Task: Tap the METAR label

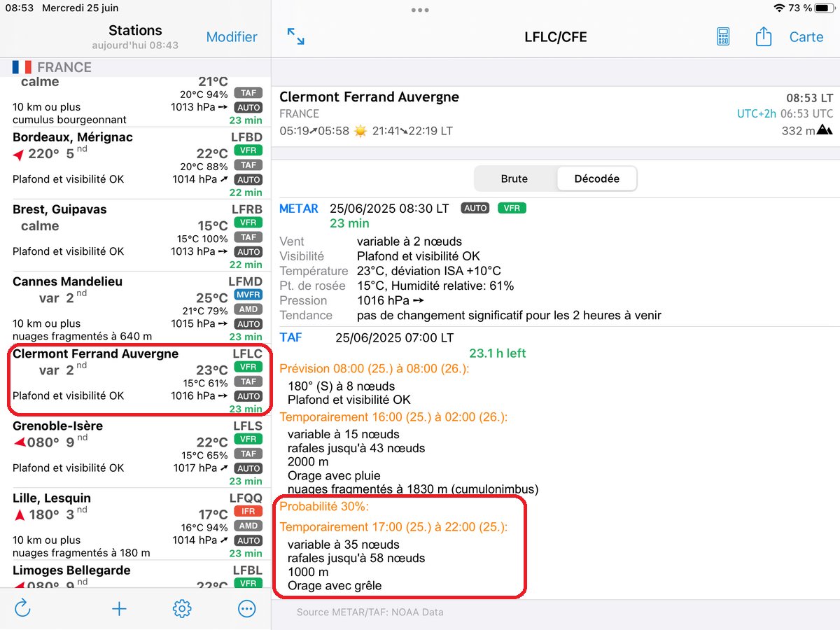Action: pyautogui.click(x=299, y=209)
